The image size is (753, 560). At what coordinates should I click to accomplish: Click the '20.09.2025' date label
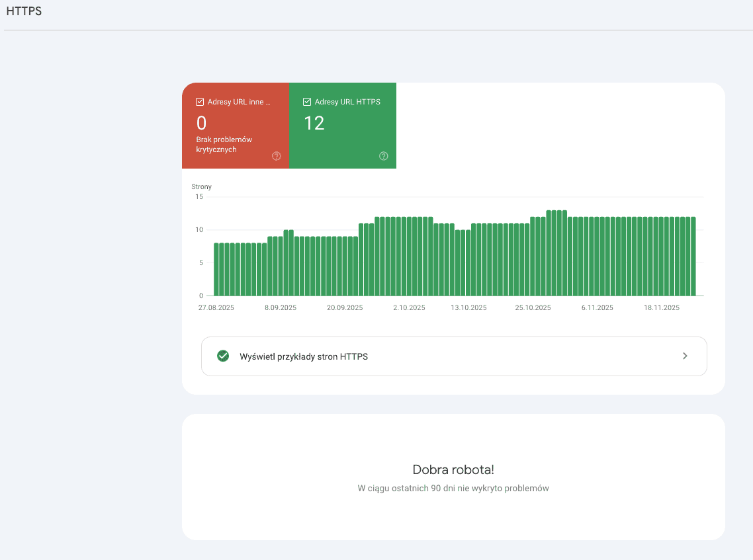[x=345, y=307]
